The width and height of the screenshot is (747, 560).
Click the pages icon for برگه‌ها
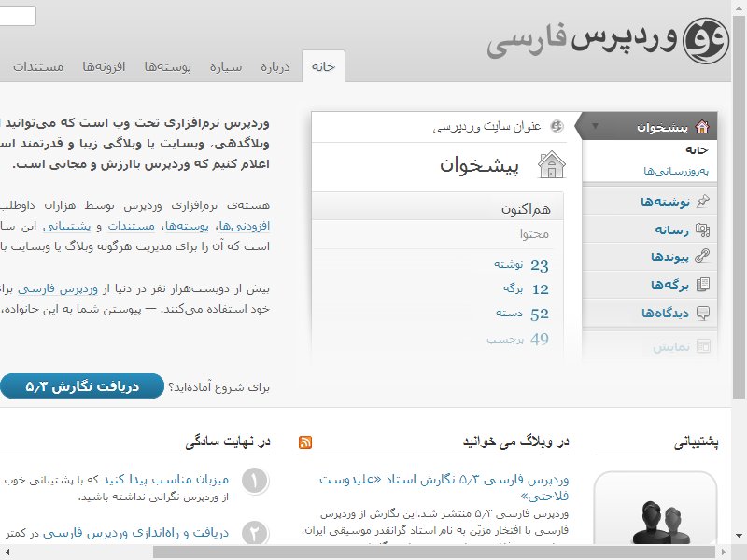pos(703,285)
